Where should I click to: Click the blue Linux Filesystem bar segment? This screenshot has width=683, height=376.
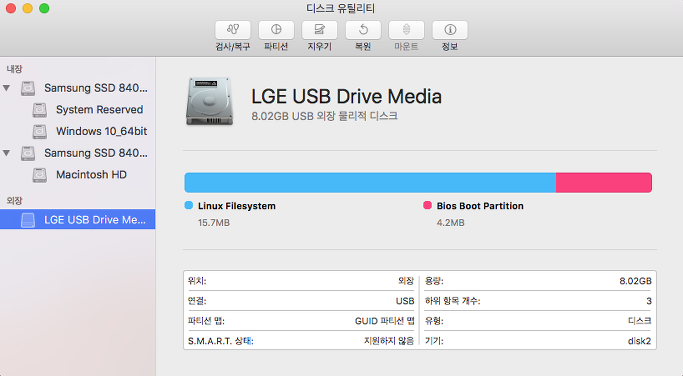370,183
